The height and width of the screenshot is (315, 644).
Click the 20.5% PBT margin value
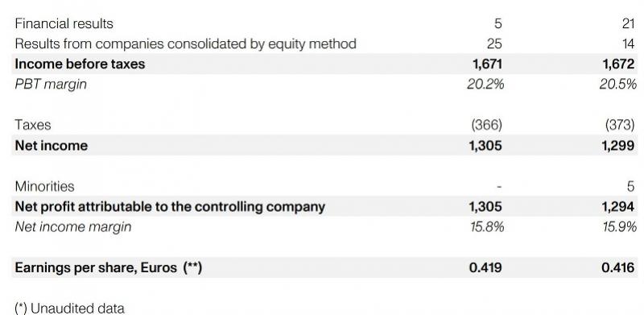pos(617,85)
